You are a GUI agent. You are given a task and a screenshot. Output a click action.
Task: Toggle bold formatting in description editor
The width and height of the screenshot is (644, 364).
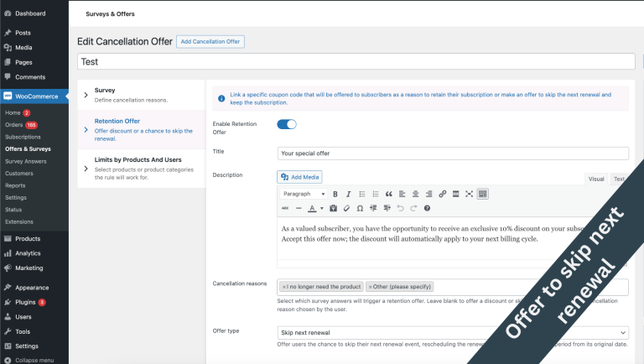pos(335,194)
